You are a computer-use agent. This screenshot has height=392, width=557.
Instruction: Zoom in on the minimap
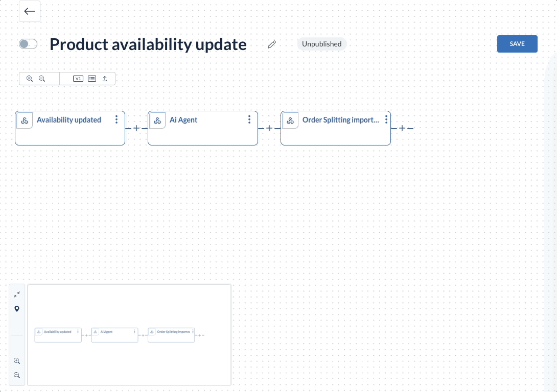(17, 361)
